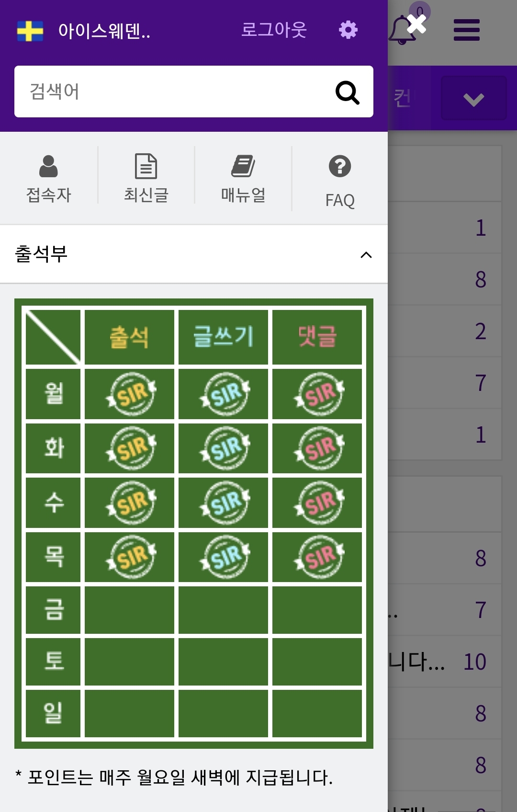Collapse the 출석부 section chevron
The width and height of the screenshot is (517, 812).
366,255
